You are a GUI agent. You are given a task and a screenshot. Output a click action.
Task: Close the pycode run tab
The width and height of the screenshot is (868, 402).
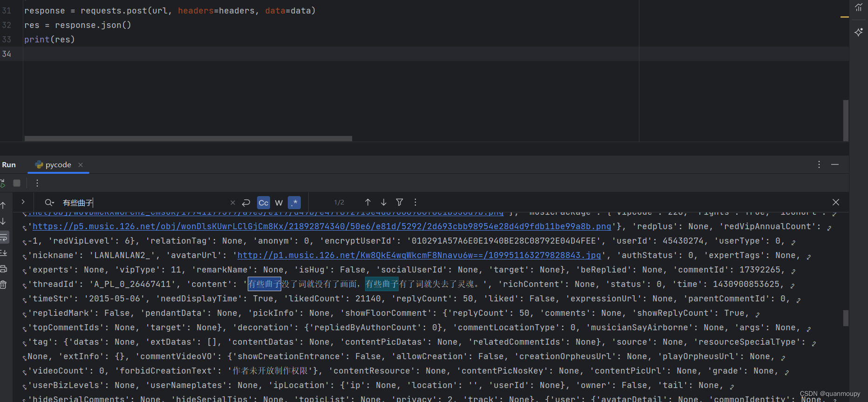point(81,165)
